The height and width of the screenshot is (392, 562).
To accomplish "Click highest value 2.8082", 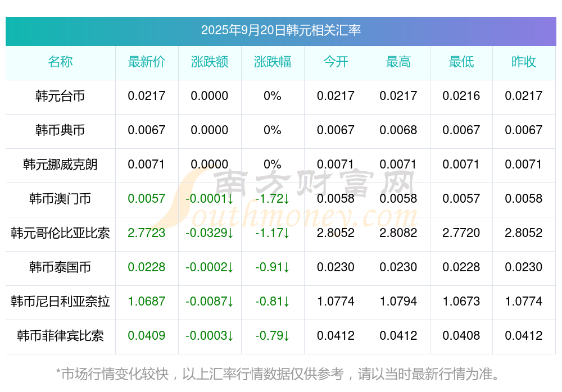I will pyautogui.click(x=398, y=233).
